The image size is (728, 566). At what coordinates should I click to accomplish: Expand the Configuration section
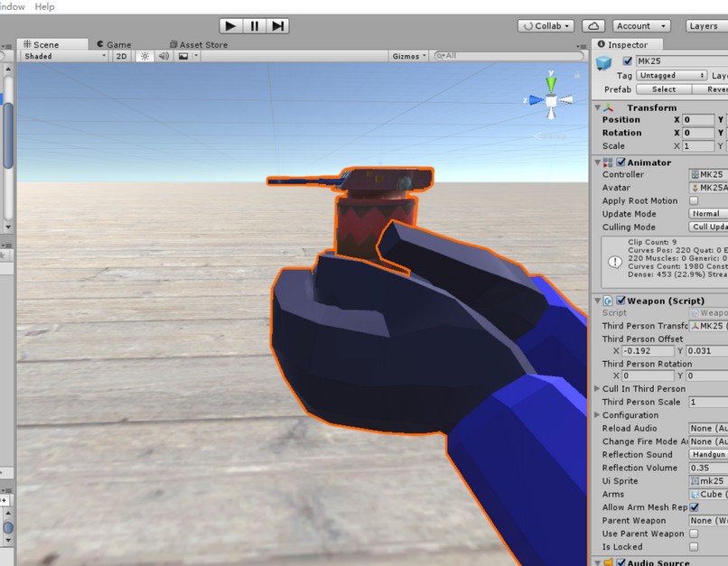tap(597, 415)
